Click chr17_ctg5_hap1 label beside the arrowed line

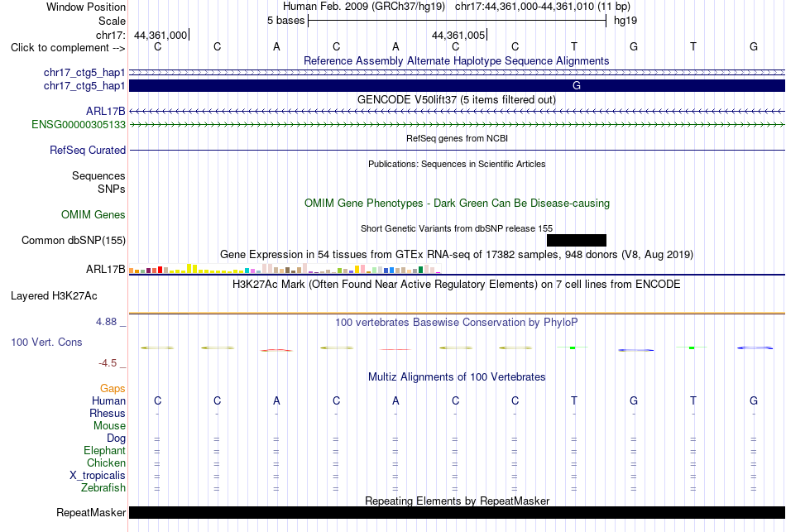[x=84, y=73]
